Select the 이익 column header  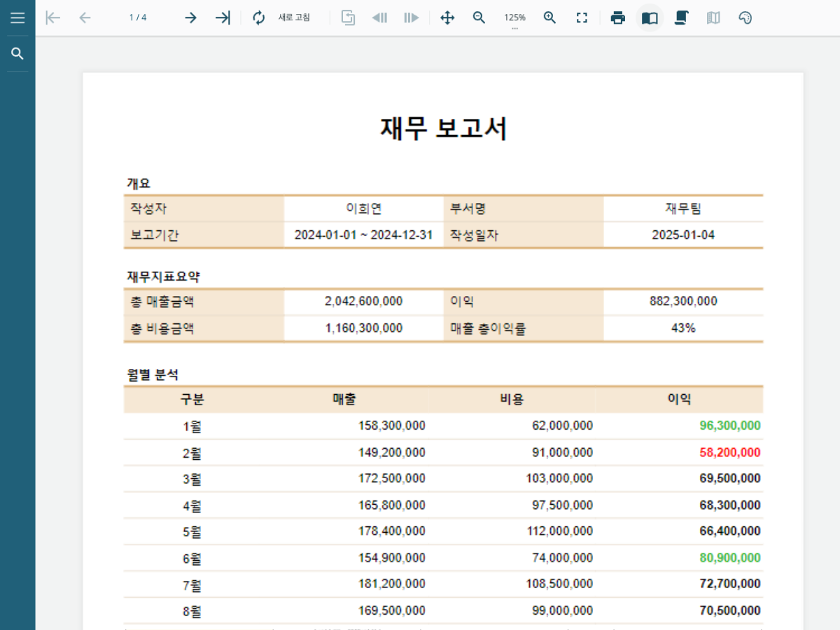(x=679, y=400)
